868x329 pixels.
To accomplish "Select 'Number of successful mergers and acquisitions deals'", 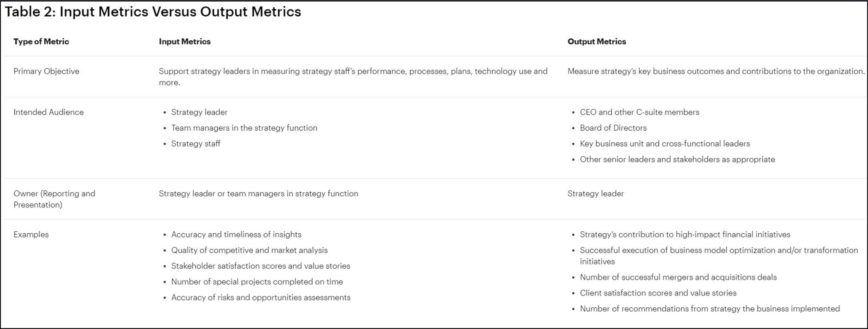I will pos(678,277).
